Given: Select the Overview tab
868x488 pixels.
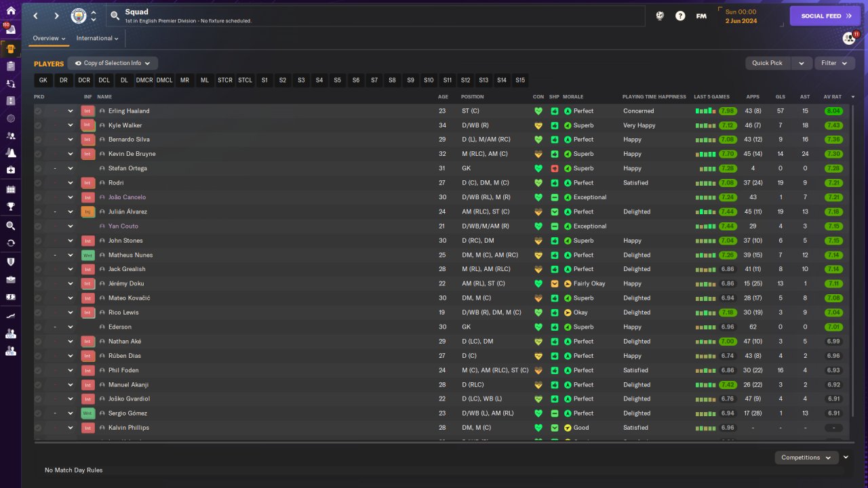Looking at the screenshot, I should click(x=50, y=39).
